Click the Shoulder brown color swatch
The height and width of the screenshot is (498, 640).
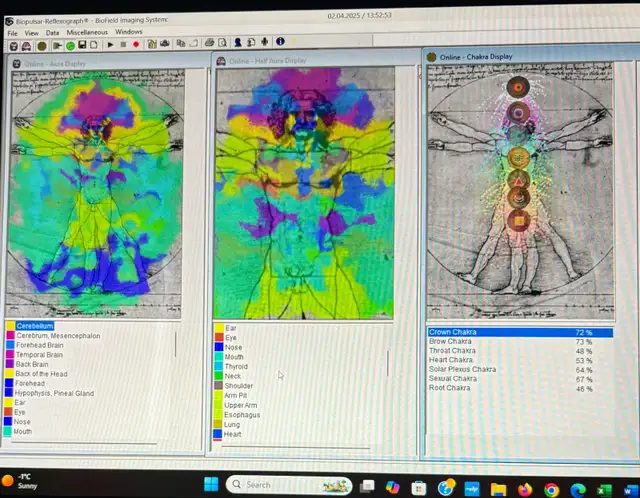tap(218, 385)
